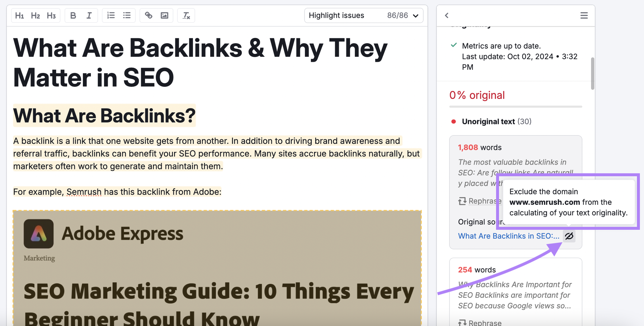Toggle bold formatting
The image size is (644, 326).
pos(73,15)
